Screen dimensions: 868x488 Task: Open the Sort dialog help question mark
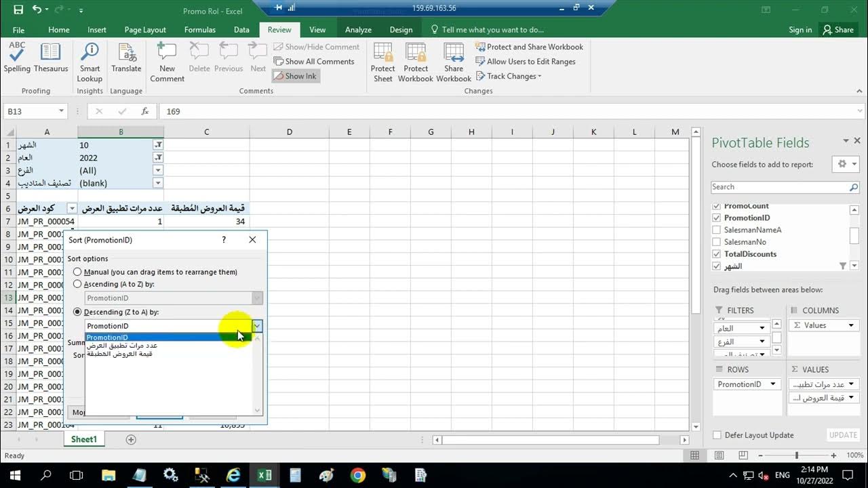tap(224, 240)
